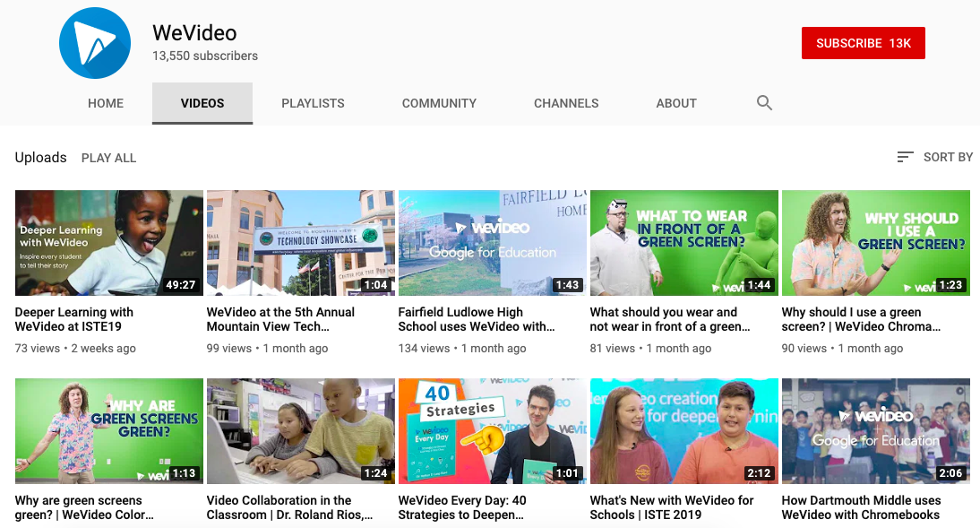The width and height of the screenshot is (980, 528).
Task: Open Dartmouth Middle Google for Education thumbnail
Action: tap(875, 431)
